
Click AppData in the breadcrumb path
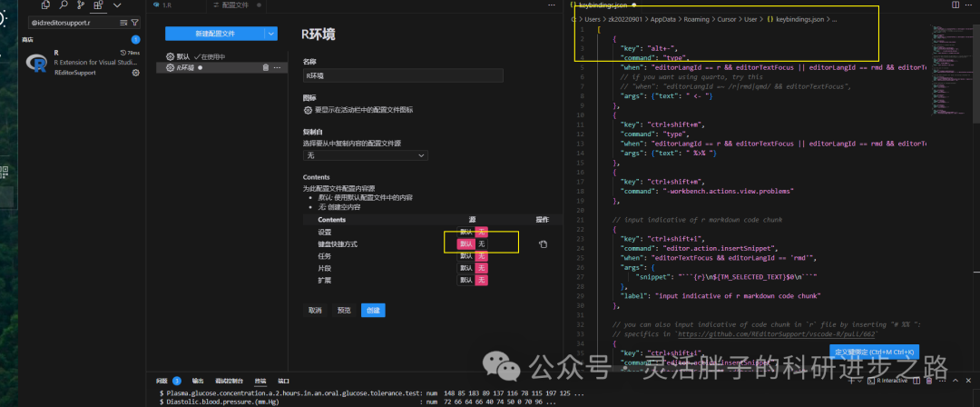662,19
